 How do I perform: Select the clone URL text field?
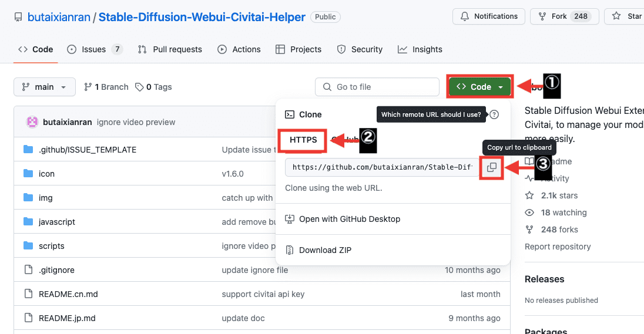pyautogui.click(x=382, y=167)
